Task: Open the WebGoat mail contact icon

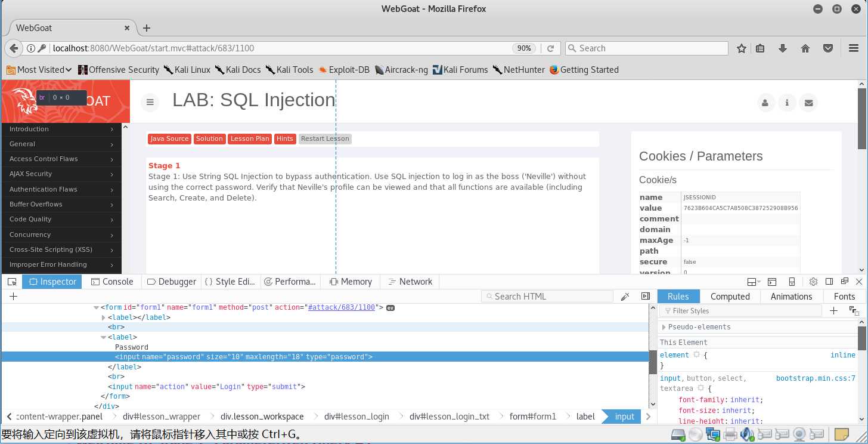Action: [808, 103]
